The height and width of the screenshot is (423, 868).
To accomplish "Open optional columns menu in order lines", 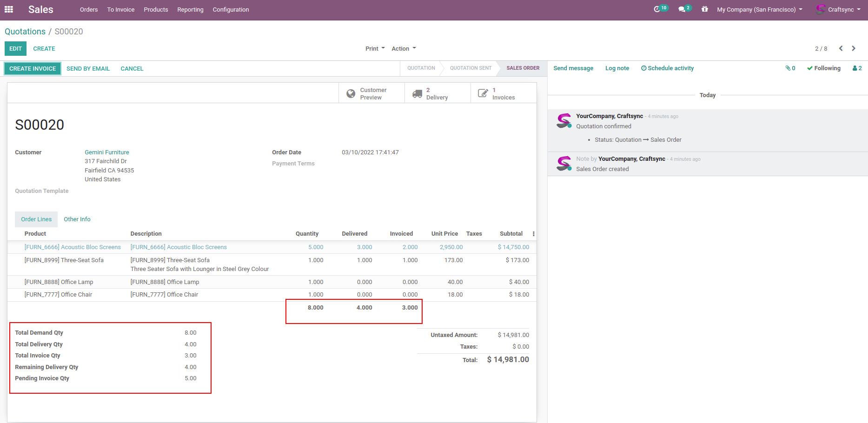I will coord(533,234).
